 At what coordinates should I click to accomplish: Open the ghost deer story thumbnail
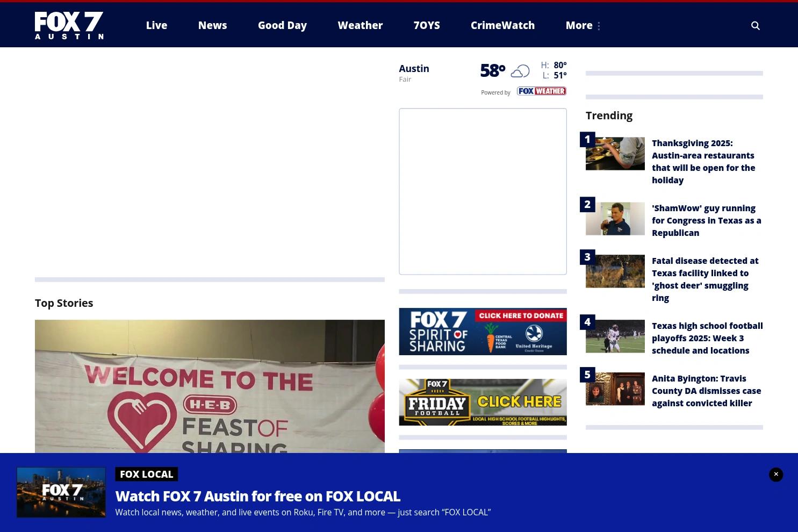(x=615, y=271)
